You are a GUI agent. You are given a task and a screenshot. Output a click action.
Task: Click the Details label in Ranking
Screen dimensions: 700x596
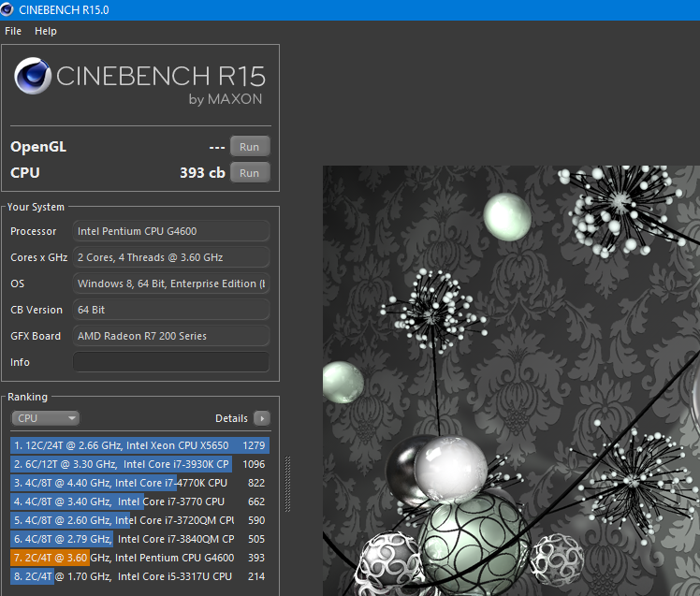(231, 418)
